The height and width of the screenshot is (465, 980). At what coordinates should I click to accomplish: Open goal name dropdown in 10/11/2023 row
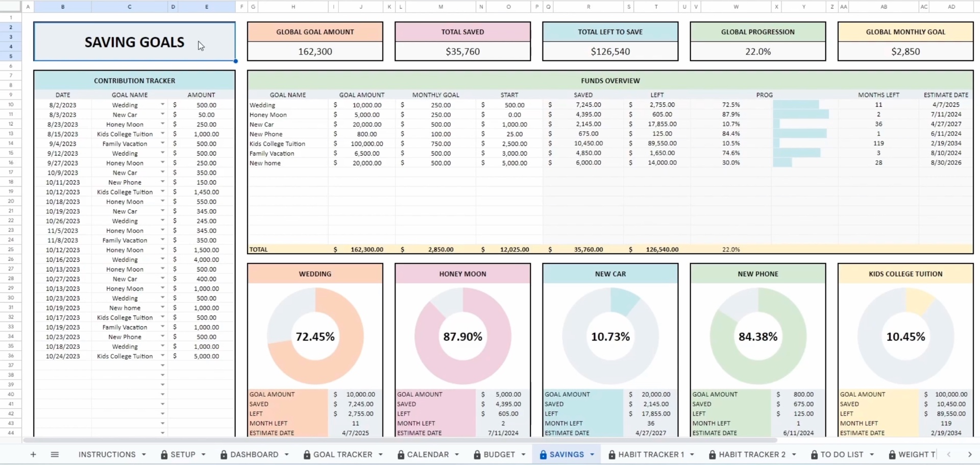pos(163,182)
